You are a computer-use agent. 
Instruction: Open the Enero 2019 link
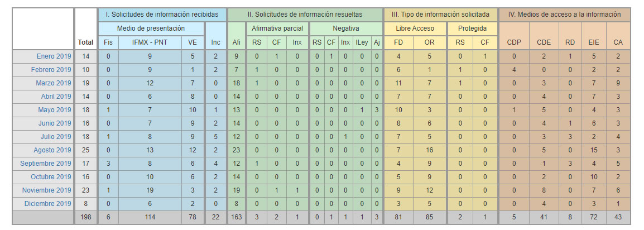coord(54,56)
